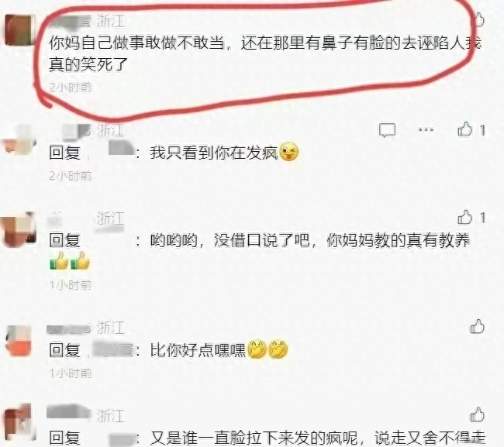The image size is (504, 447).
Task: Open reply bubble on the 发疯 comment
Action: [x=387, y=130]
